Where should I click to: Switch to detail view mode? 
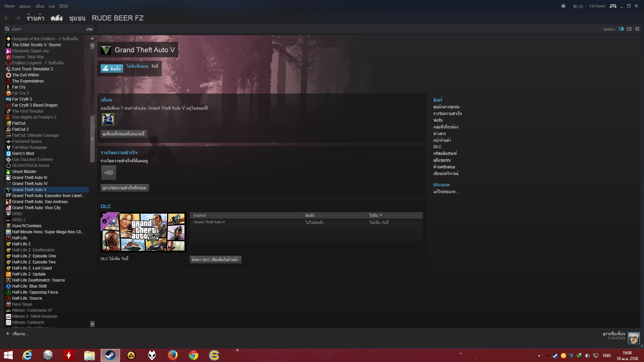(x=621, y=29)
